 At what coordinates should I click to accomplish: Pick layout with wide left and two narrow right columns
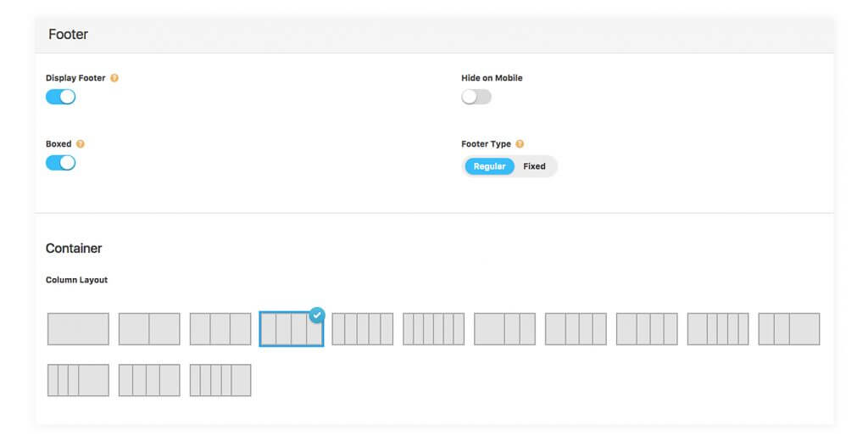(505, 329)
